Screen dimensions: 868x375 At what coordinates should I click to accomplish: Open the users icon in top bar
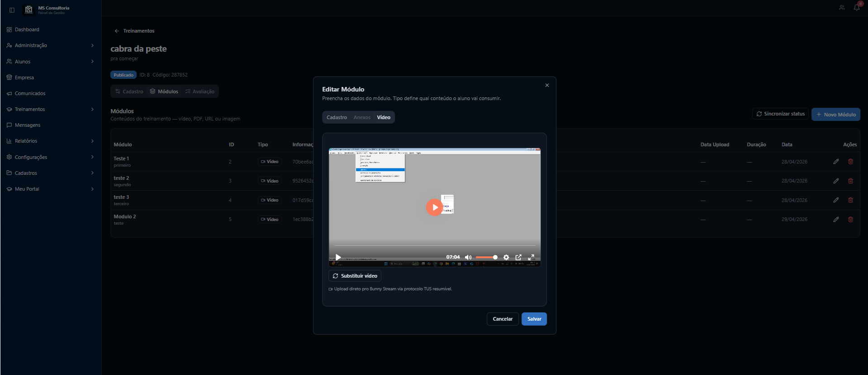coord(842,8)
